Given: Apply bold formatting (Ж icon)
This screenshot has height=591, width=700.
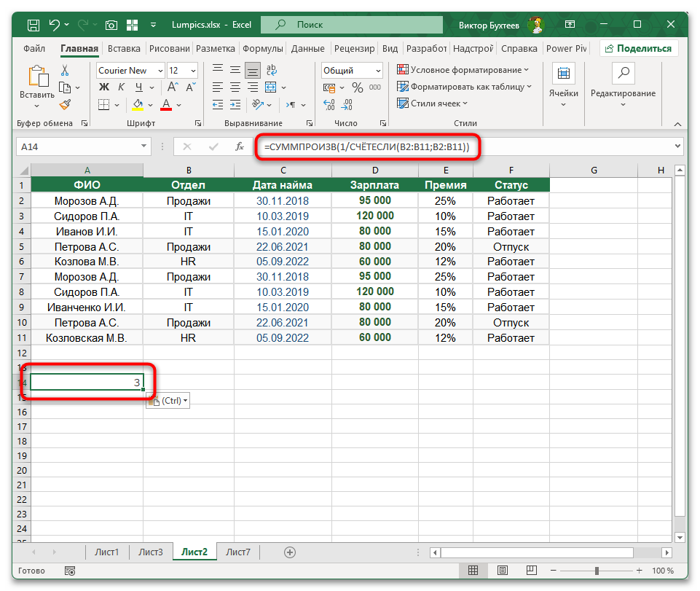Looking at the screenshot, I should 106,85.
